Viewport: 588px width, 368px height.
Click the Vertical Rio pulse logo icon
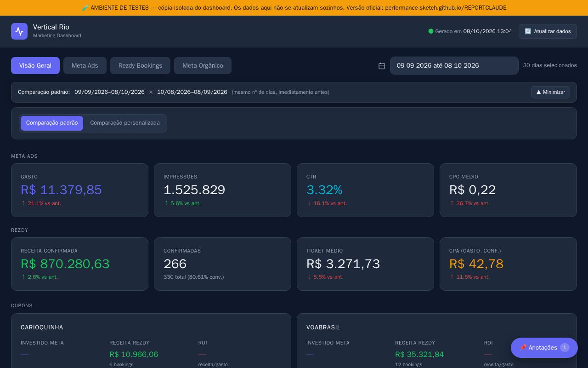coord(19,31)
